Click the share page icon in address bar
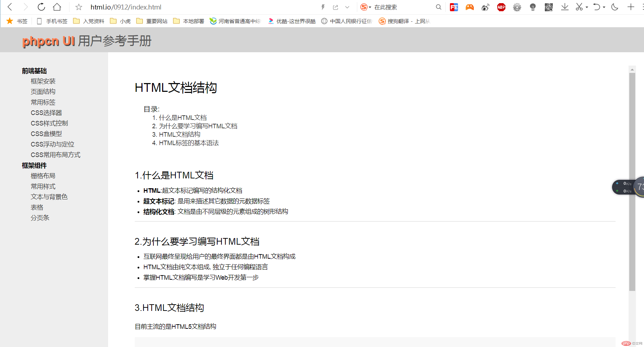The image size is (644, 347). [x=336, y=7]
